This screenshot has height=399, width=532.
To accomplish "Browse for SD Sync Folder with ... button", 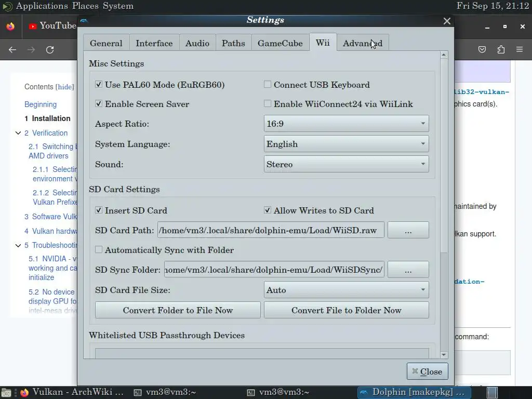I will pyautogui.click(x=408, y=270).
